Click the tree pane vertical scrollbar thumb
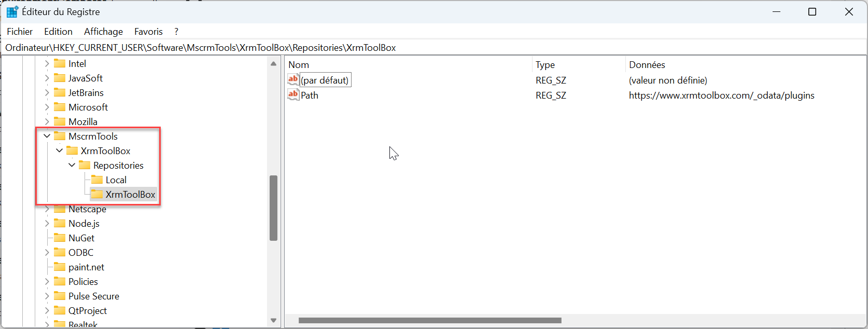Screen dimensions: 868x329 [273, 208]
